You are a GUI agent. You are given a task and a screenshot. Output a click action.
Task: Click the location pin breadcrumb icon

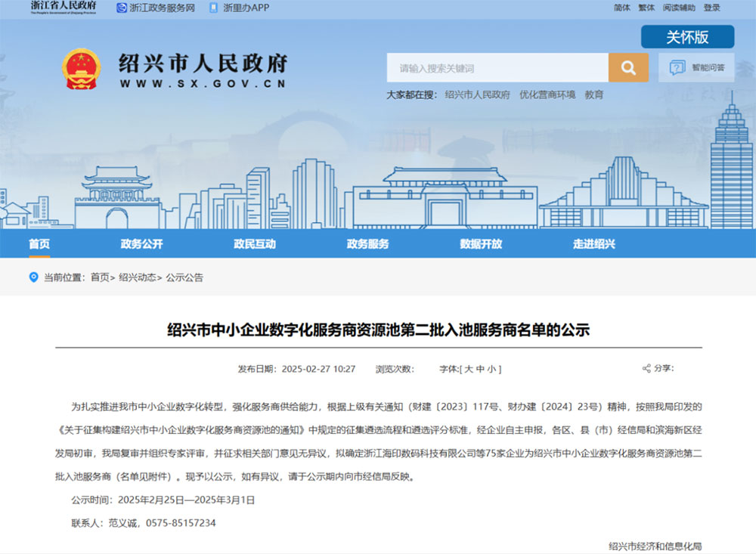coord(33,277)
